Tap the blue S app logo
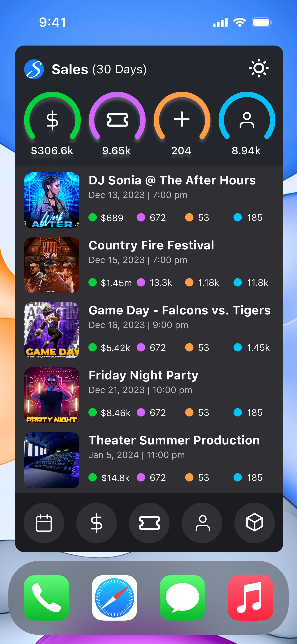The width and height of the screenshot is (297, 644). coord(34,69)
